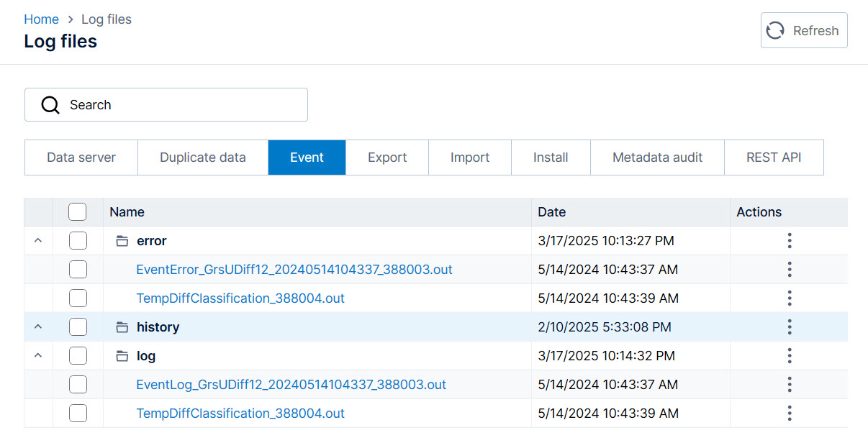Follow the Home breadcrumb link
The width and height of the screenshot is (868, 443).
41,19
